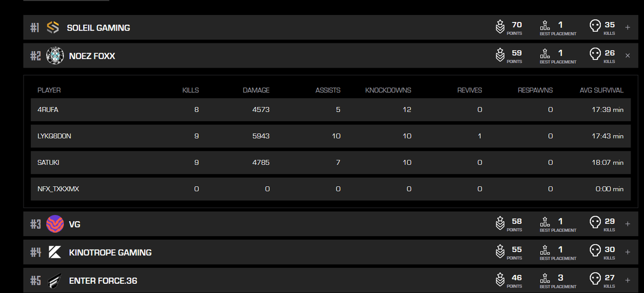Click the NOEZ FOXX team name
The image size is (644, 293).
[x=92, y=56]
